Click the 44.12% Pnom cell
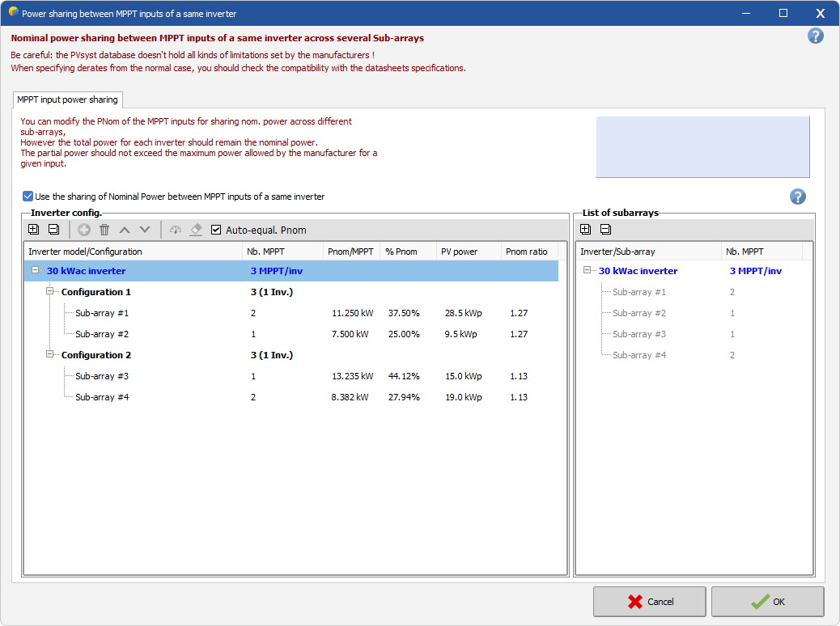Image resolution: width=840 pixels, height=626 pixels. coord(404,376)
